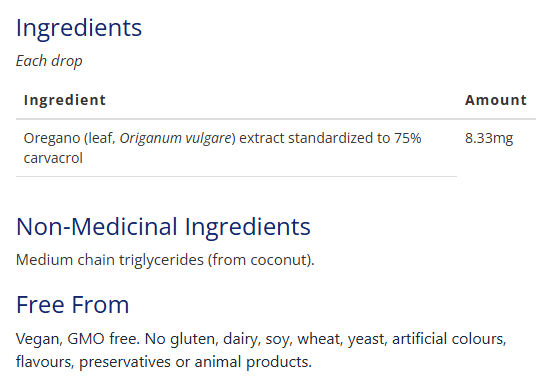This screenshot has height=390, width=554.
Task: Click the word 'flavours' in last line
Action: [44, 362]
